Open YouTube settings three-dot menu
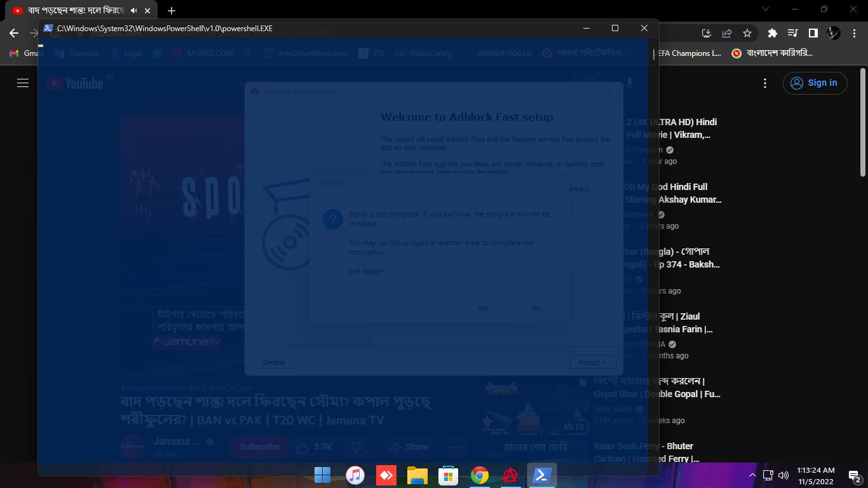 (765, 83)
